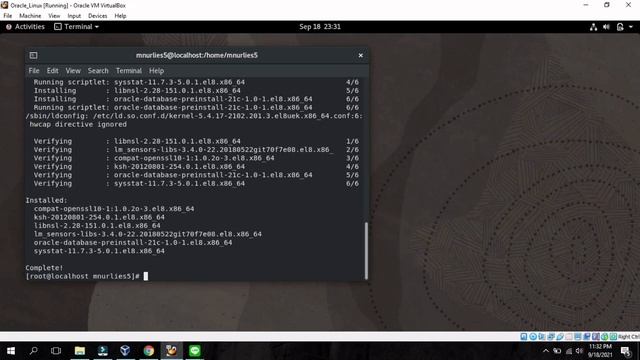
Task: Click VirtualBox mouse integration indicator
Action: tap(604, 337)
